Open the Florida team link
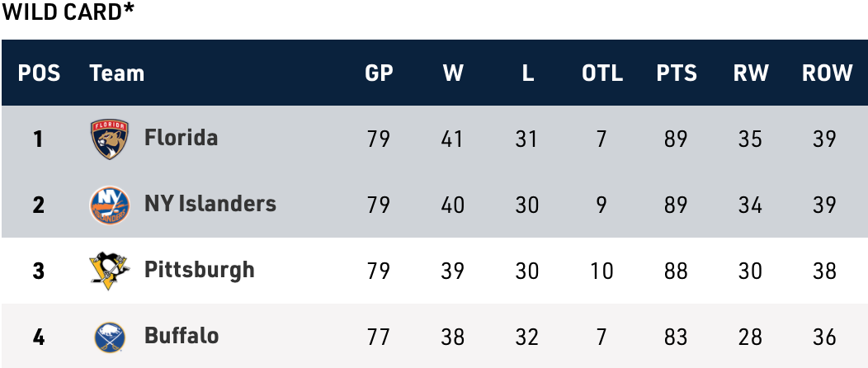The height and width of the screenshot is (368, 868). [181, 138]
